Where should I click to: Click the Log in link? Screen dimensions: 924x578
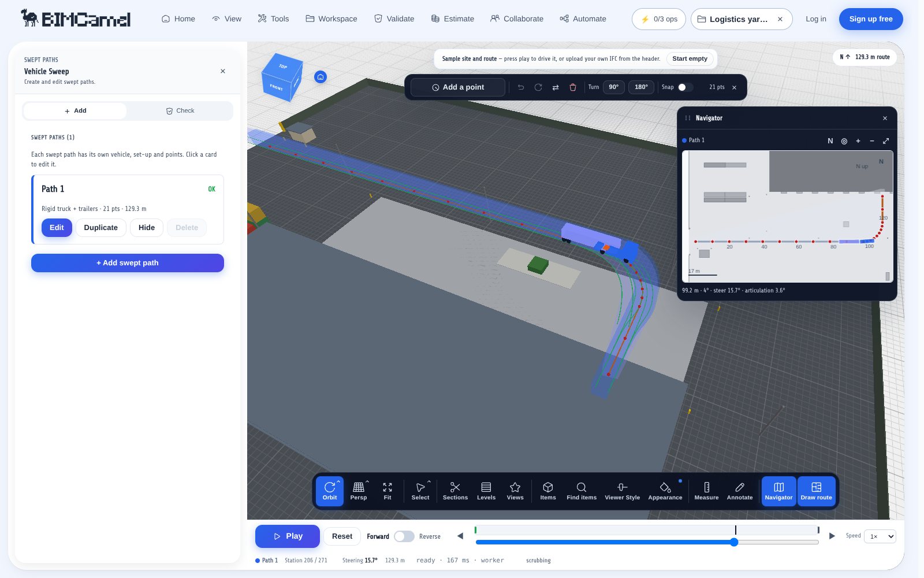815,19
